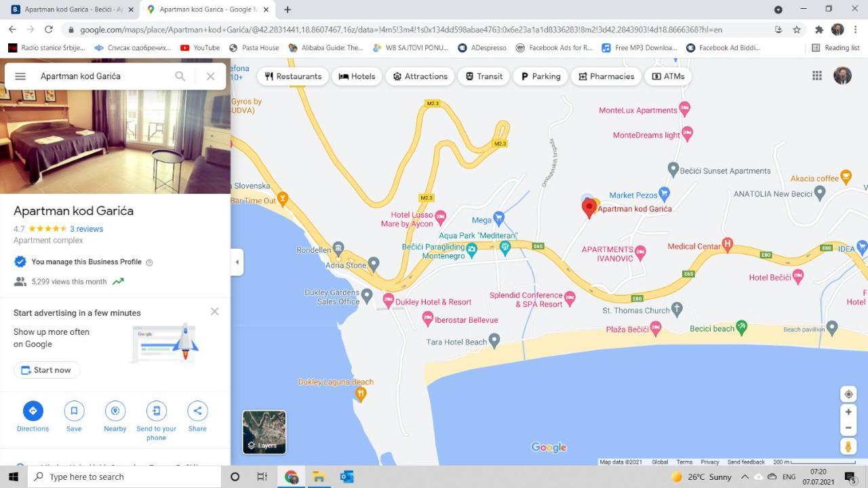This screenshot has width=868, height=488.
Task: Filter map by Attractions
Action: point(420,76)
